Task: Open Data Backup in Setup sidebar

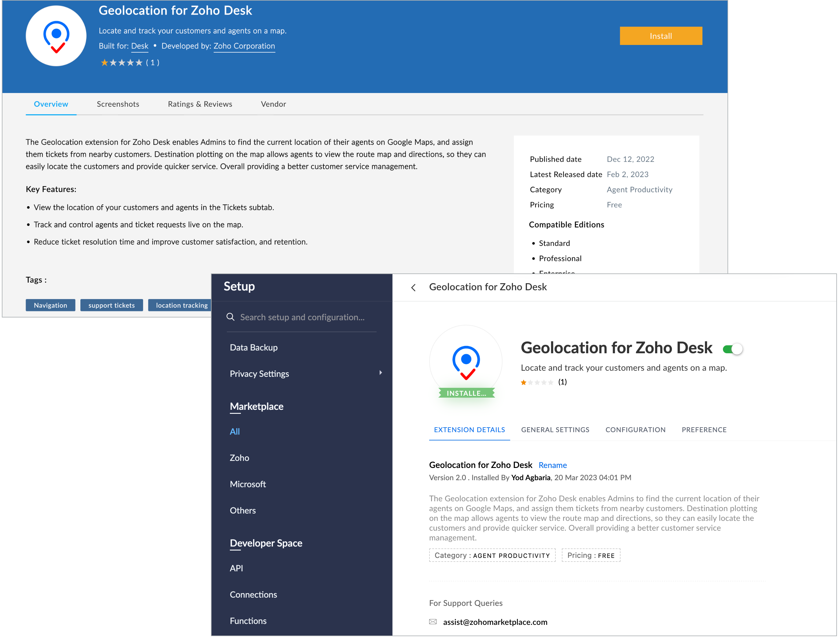Action: click(x=253, y=347)
